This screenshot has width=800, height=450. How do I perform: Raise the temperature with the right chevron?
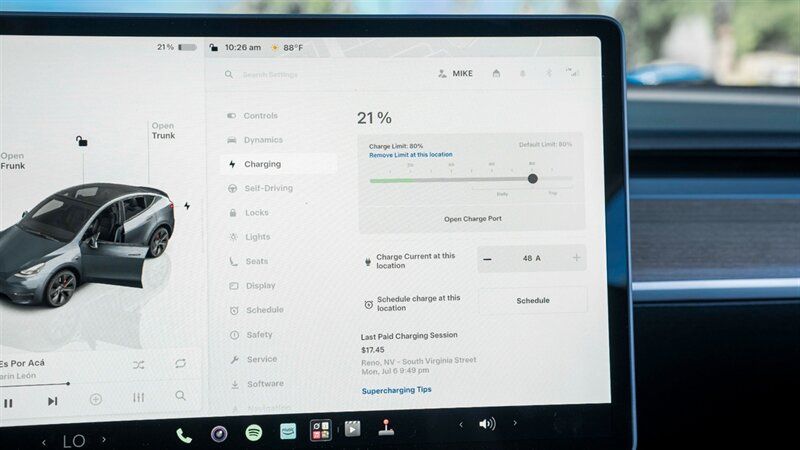point(104,439)
